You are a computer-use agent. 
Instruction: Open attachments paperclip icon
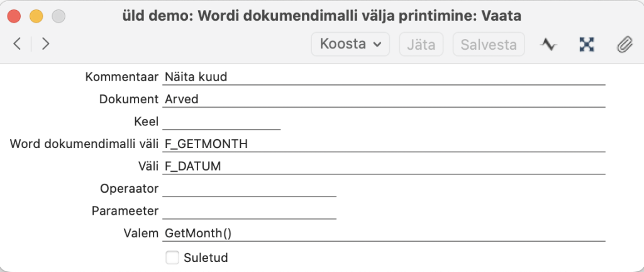[624, 45]
